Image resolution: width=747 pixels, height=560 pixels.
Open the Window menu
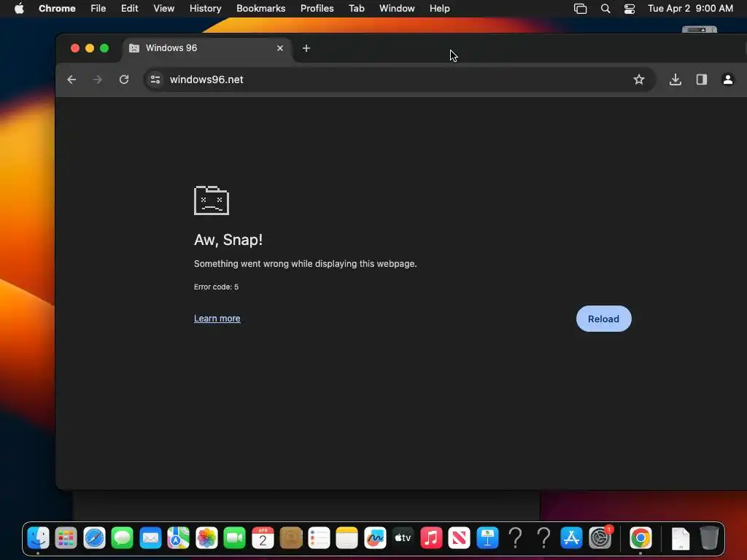(x=397, y=9)
